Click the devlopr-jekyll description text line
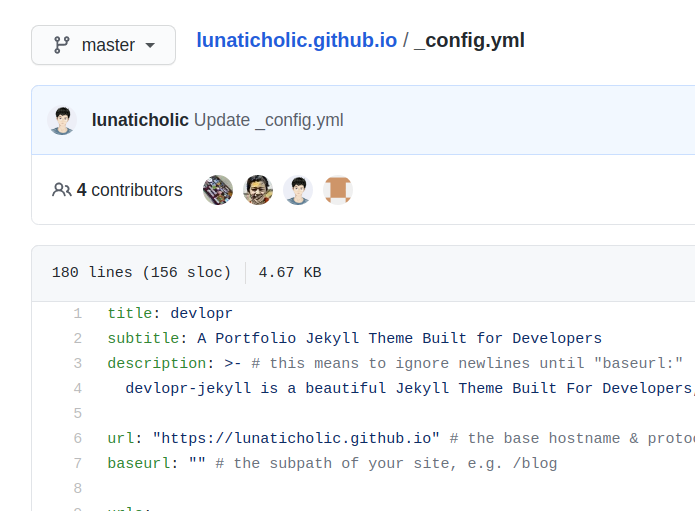This screenshot has height=511, width=695. point(410,388)
